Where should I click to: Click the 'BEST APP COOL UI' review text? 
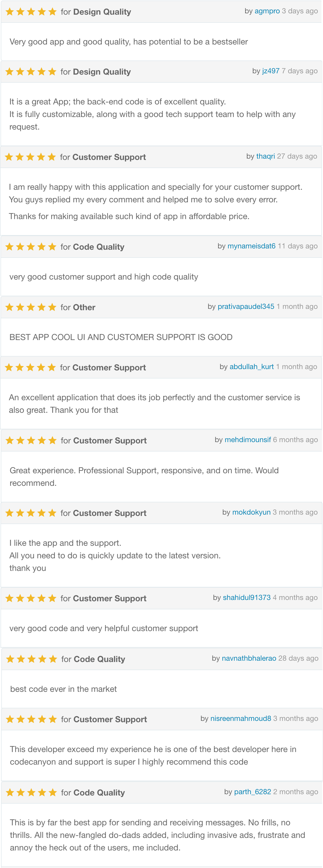121,337
